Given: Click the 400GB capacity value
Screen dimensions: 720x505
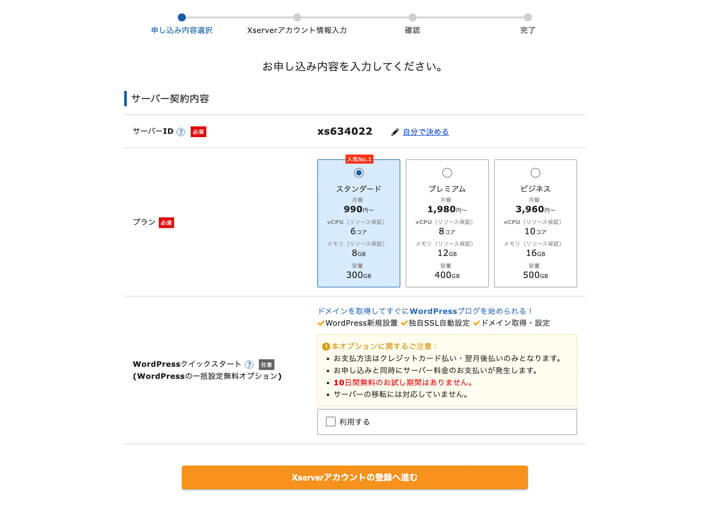Looking at the screenshot, I should [447, 275].
